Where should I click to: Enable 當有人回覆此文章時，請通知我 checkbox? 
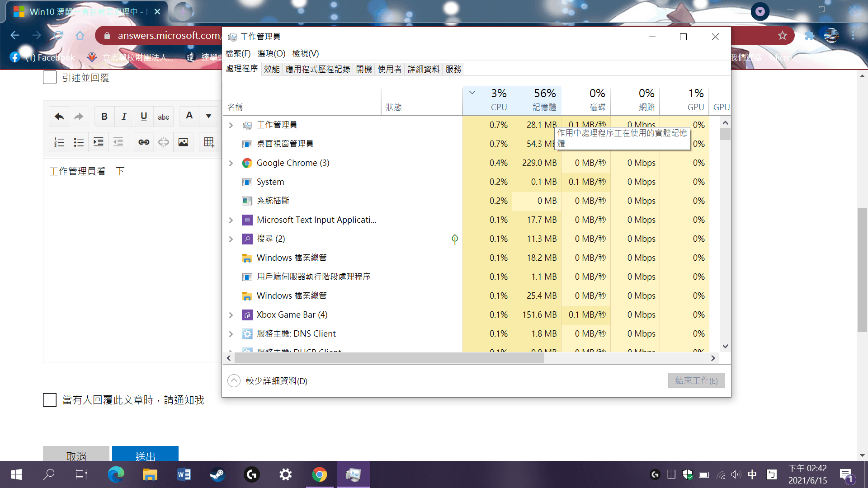click(50, 400)
